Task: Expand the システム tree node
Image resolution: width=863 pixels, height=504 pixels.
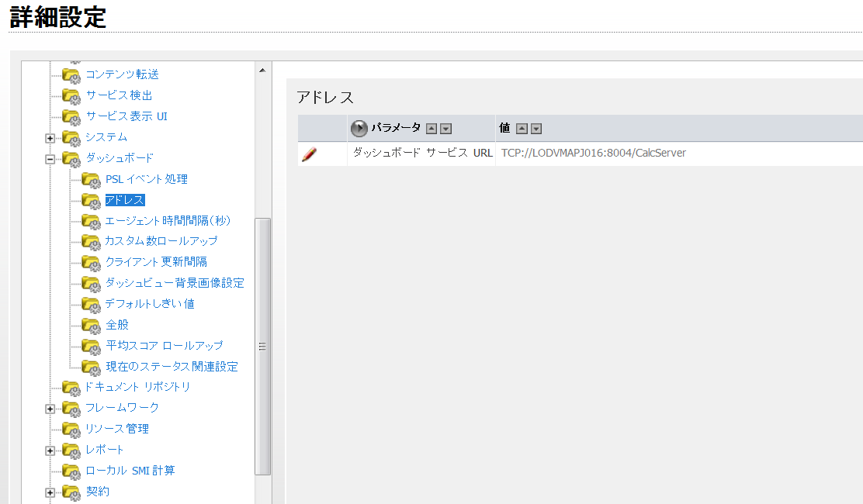Action: click(50, 138)
